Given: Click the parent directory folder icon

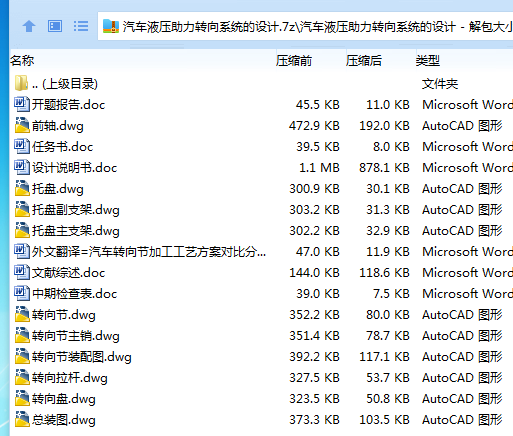Looking at the screenshot, I should [22, 83].
